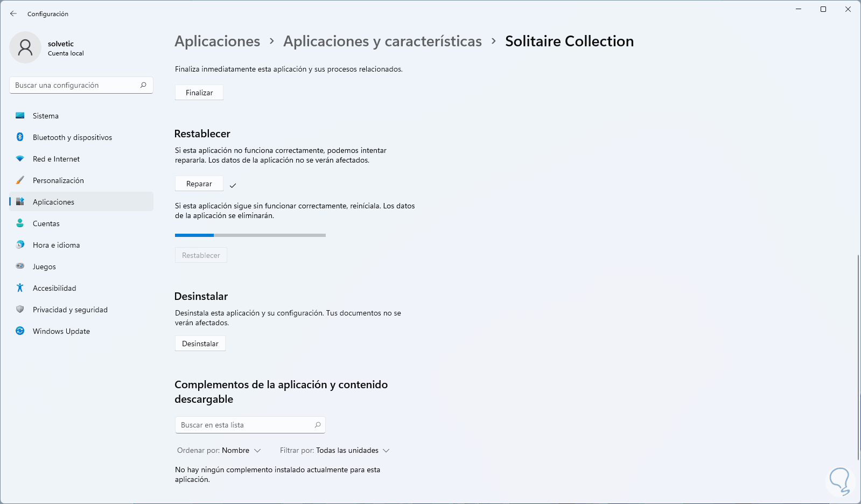The image size is (861, 504).
Task: Click the reset progress bar
Action: 250,235
